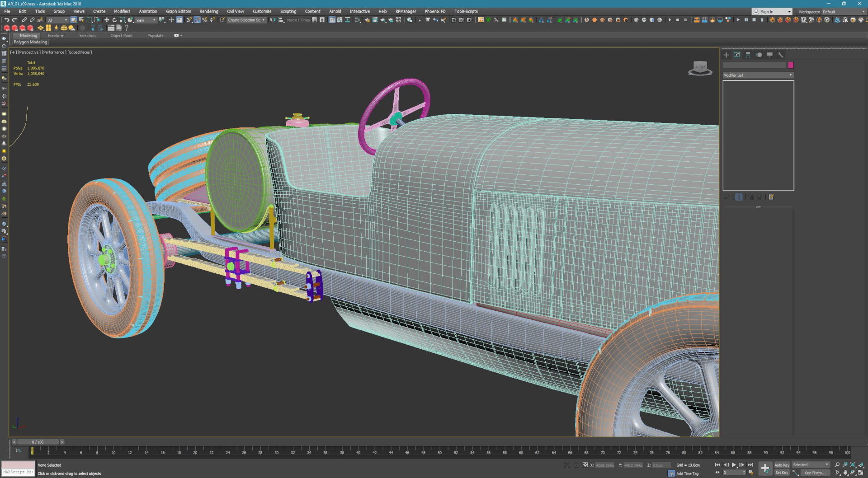Click the Set Key button
The width and height of the screenshot is (868, 478).
[x=782, y=473]
